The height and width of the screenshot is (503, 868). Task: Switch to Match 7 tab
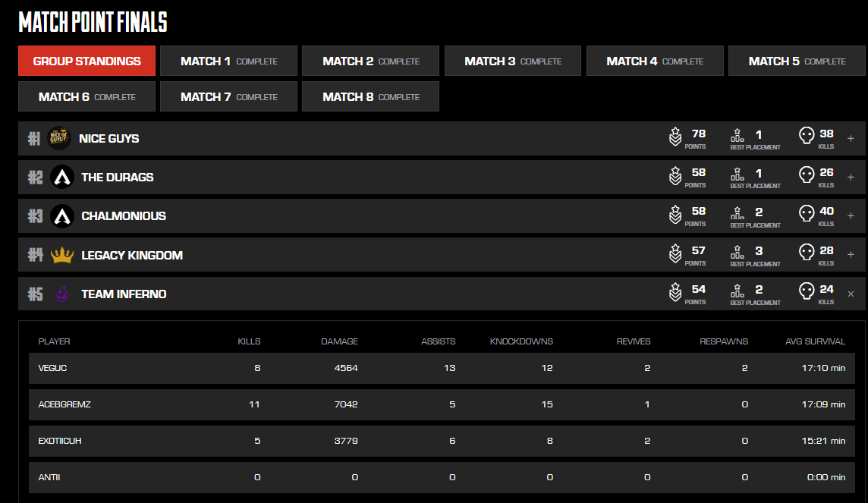click(228, 97)
